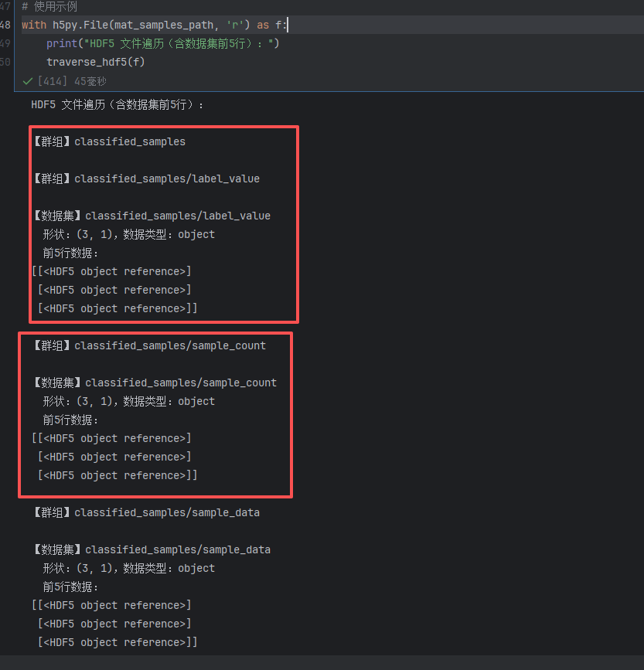Click output heading HDF5 文件遍历（含数据集前5行）

118,104
